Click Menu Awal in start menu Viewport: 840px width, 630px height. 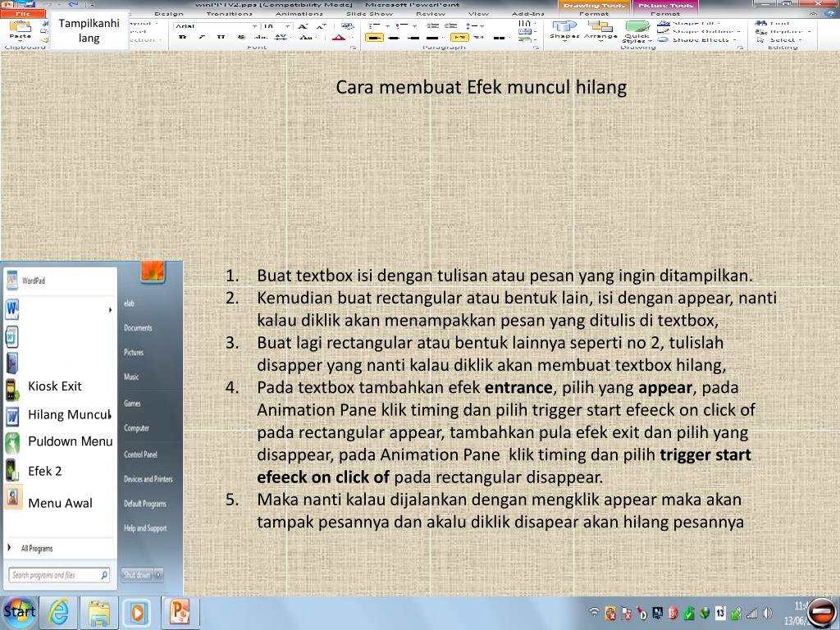(x=59, y=502)
